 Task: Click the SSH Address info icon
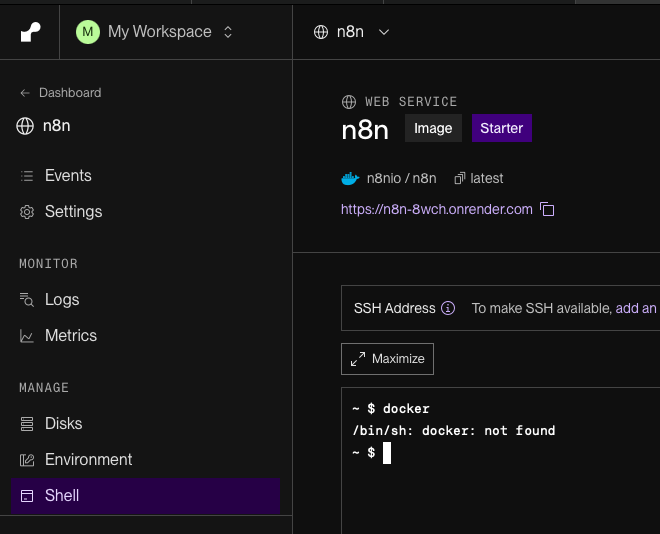click(448, 308)
